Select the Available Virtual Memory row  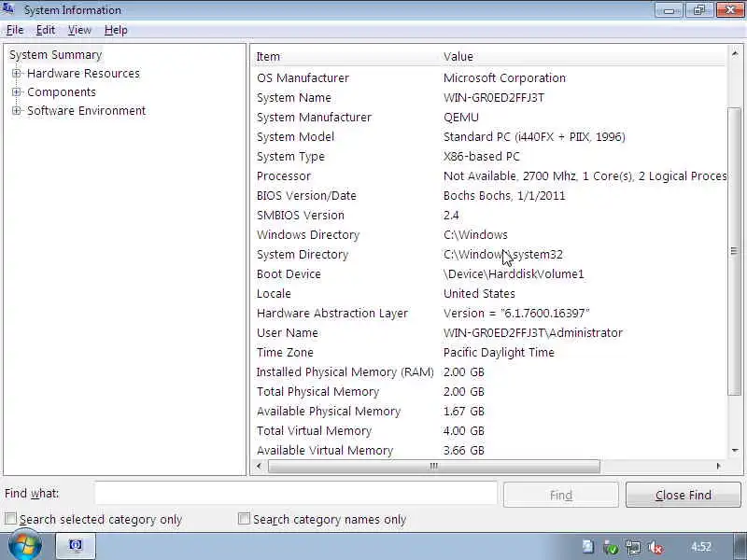click(x=489, y=451)
